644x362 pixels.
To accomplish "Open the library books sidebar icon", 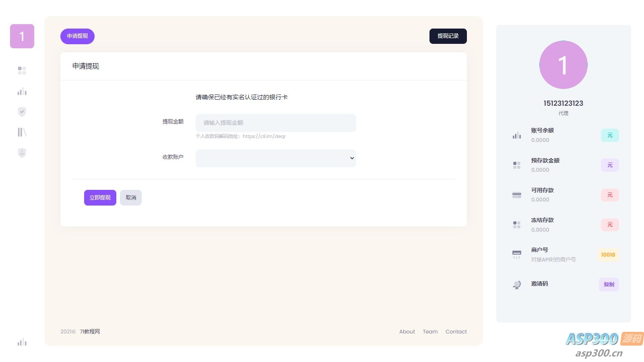I will 22,132.
